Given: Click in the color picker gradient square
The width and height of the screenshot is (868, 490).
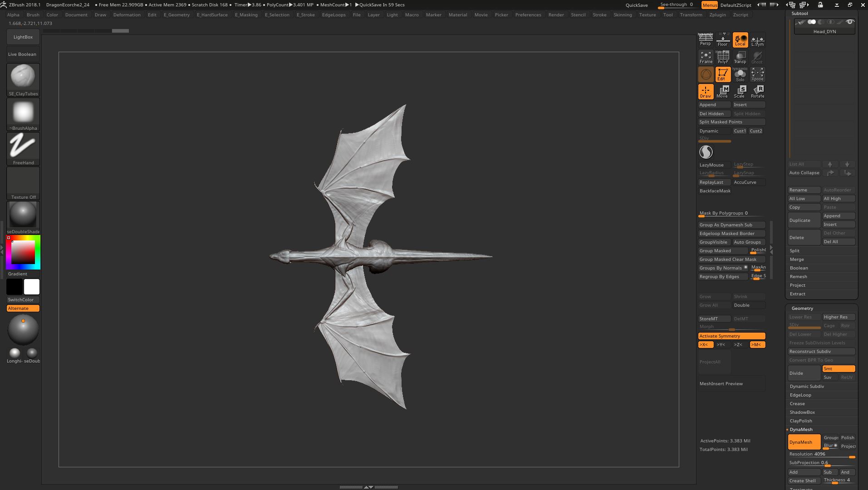Looking at the screenshot, I should (x=23, y=252).
